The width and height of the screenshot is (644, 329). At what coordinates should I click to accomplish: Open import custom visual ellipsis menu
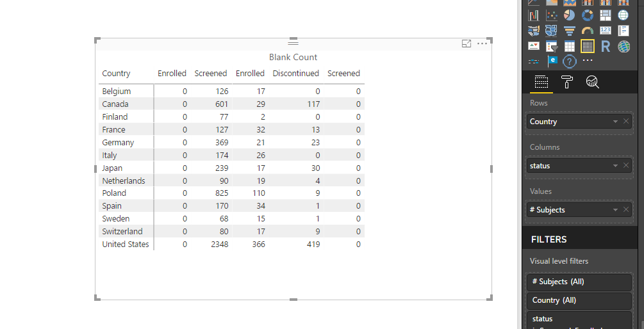coord(588,60)
